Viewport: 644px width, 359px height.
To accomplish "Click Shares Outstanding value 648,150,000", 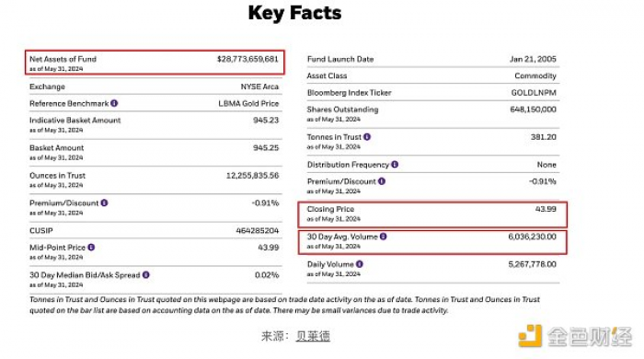I will click(533, 110).
